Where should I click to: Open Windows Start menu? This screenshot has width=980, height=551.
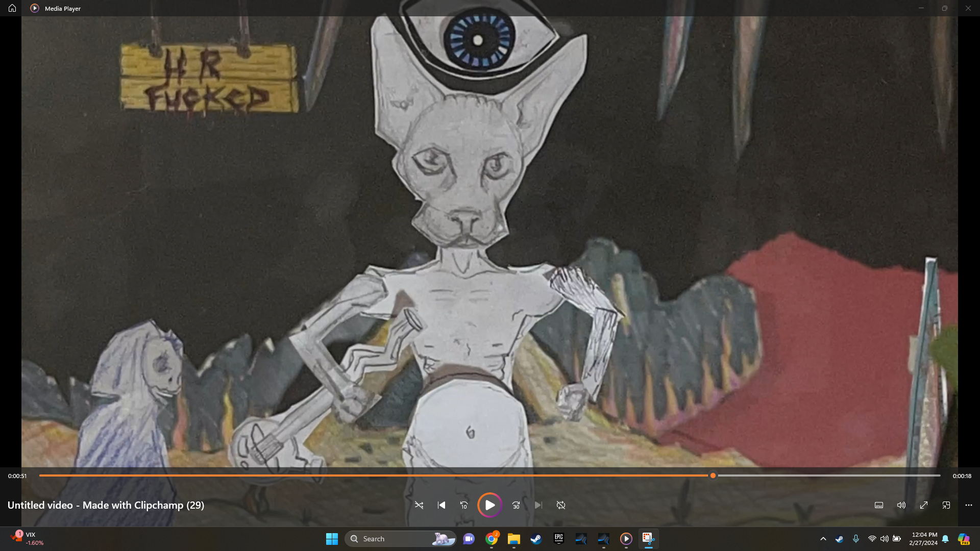(332, 539)
